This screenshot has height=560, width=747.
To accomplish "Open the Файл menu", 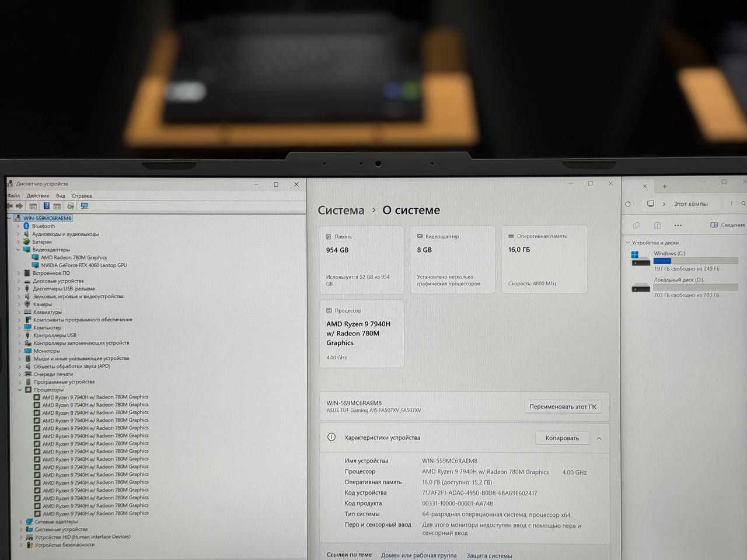I will coord(13,195).
